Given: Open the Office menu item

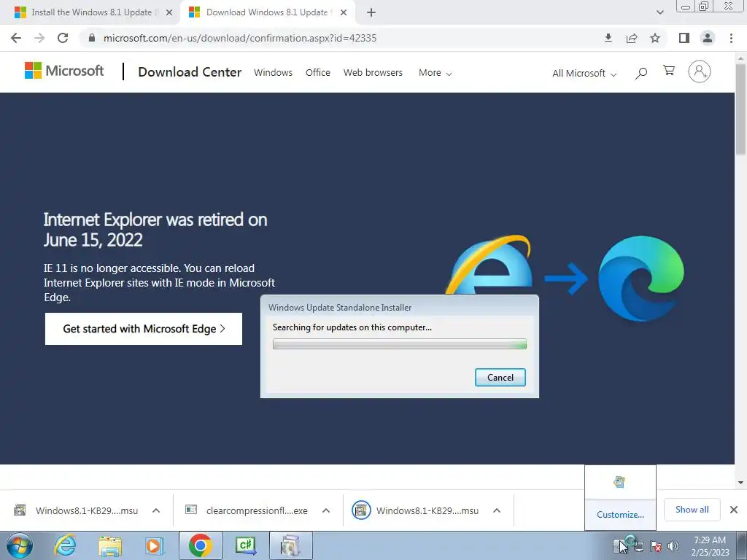Looking at the screenshot, I should click(x=318, y=72).
